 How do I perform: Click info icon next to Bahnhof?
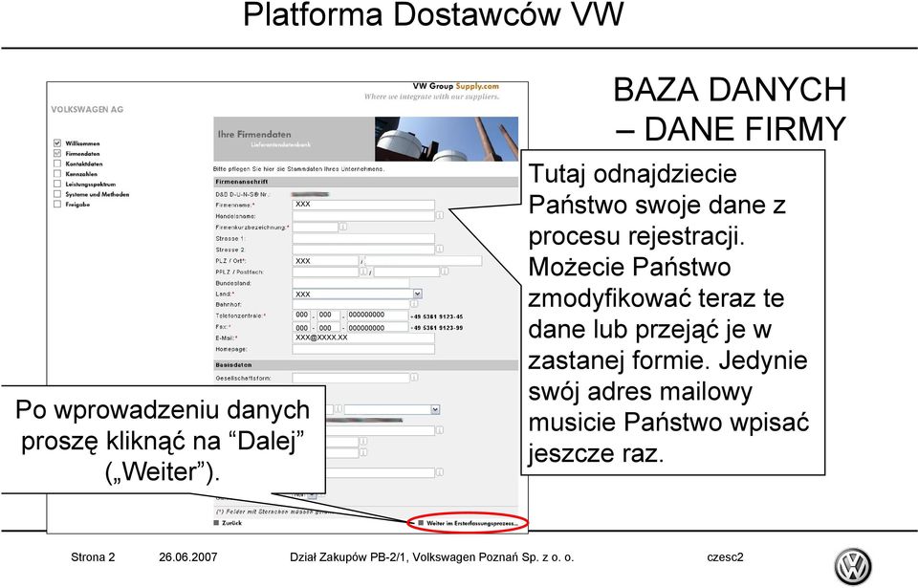(x=414, y=305)
